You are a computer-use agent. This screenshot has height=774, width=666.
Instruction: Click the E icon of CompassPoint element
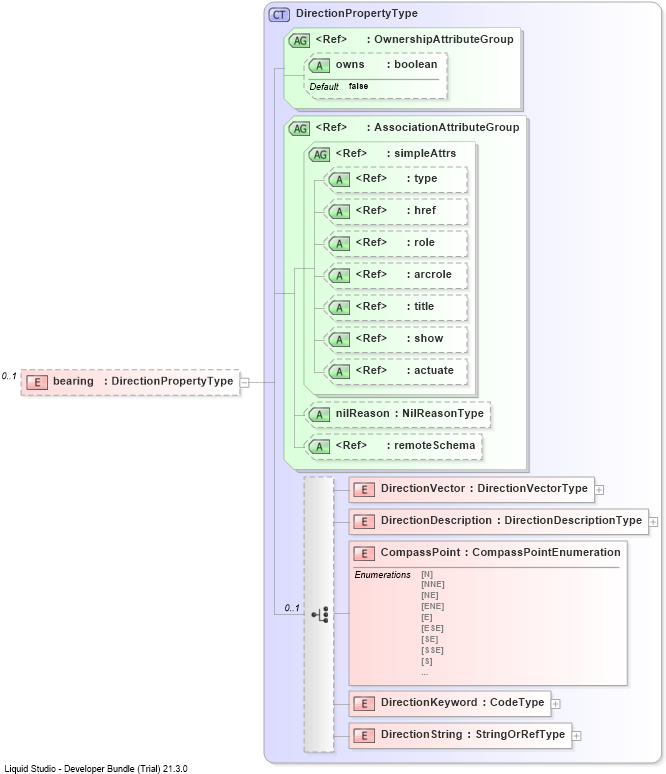click(x=364, y=554)
